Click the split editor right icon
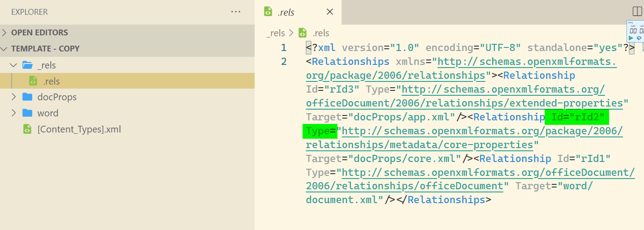 pos(637,12)
